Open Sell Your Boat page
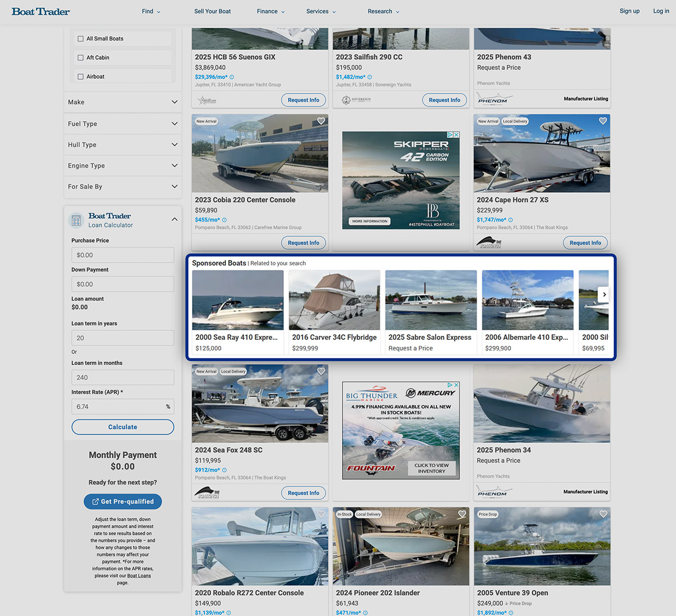 [x=212, y=11]
